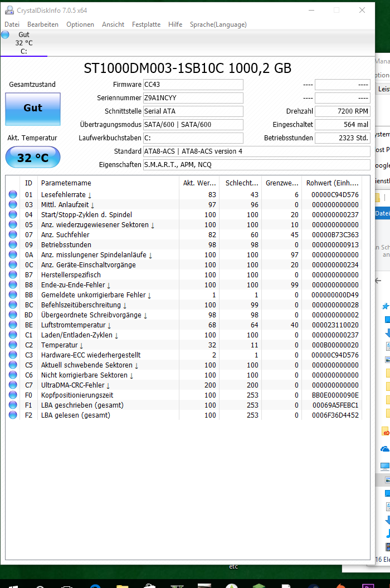Open the Datei menu
Image resolution: width=390 pixels, height=588 pixels.
[12, 24]
